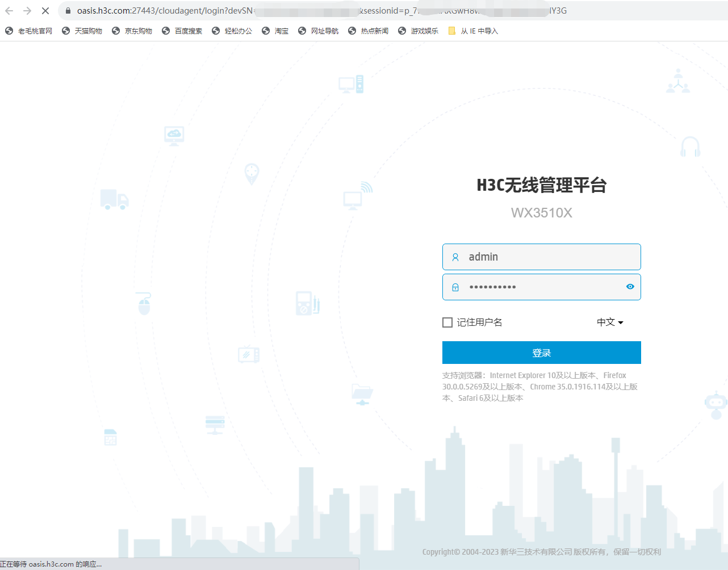Click the 正在等待 oasis.h3c.com status text

coord(51,564)
